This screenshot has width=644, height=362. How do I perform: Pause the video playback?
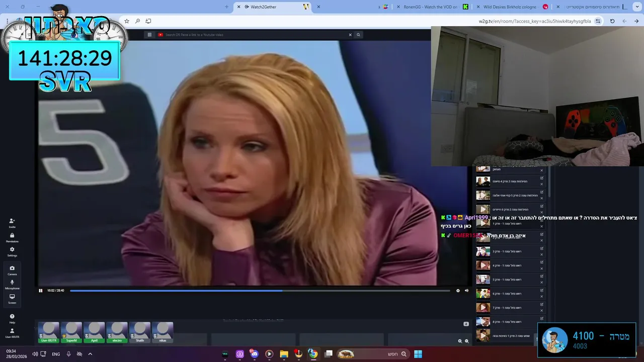pos(41,291)
